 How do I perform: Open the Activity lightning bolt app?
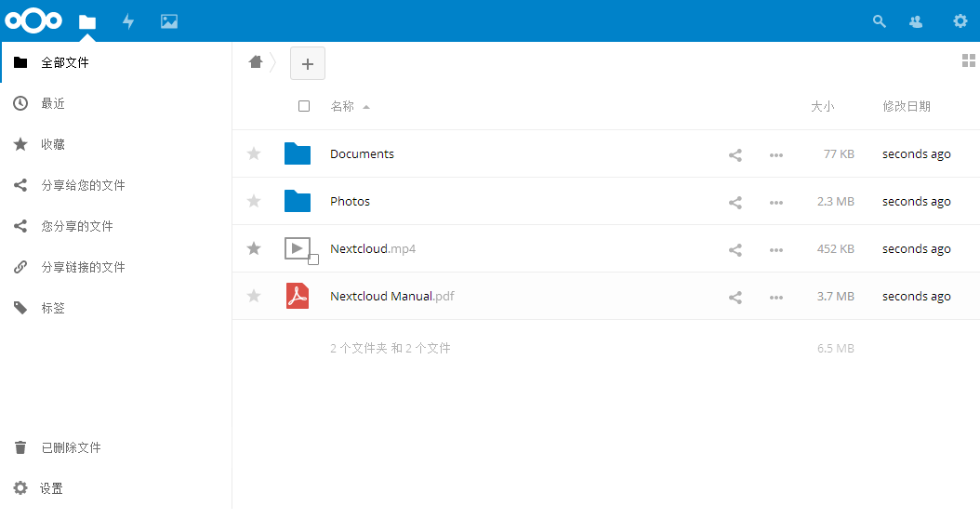(x=128, y=21)
